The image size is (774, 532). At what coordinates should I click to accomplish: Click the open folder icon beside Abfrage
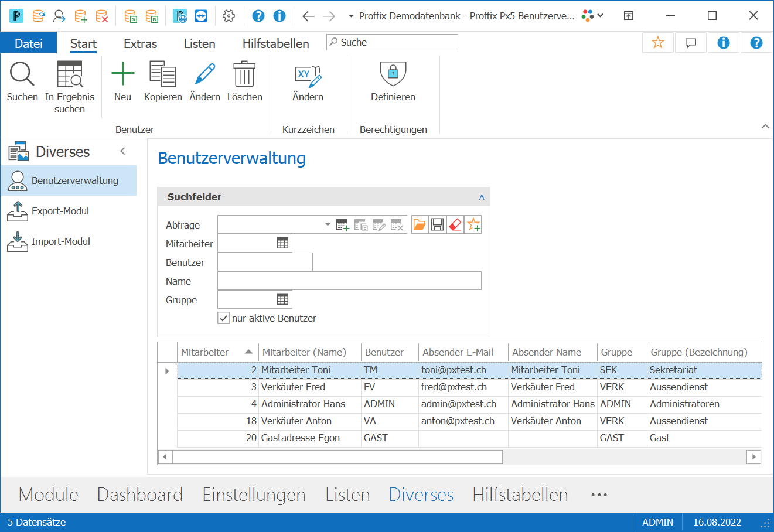(x=420, y=224)
